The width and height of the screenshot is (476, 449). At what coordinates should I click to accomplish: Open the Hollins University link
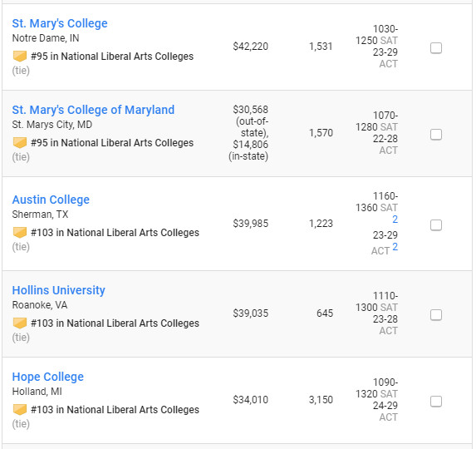(59, 290)
